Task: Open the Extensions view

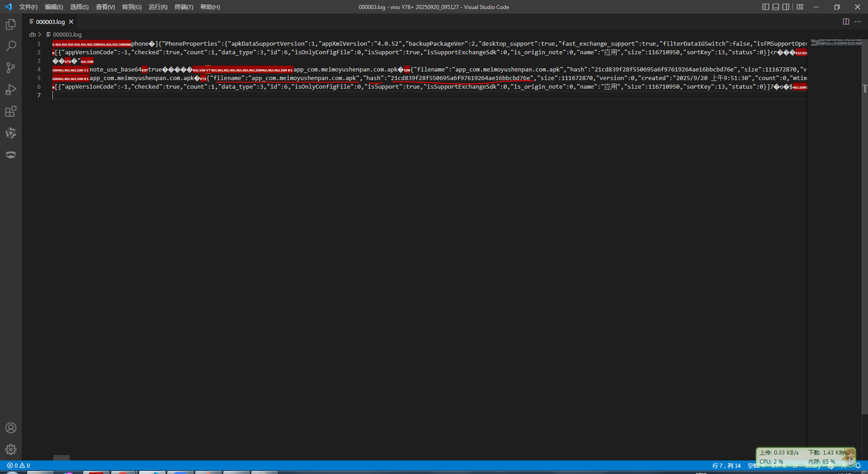Action: pos(11,111)
